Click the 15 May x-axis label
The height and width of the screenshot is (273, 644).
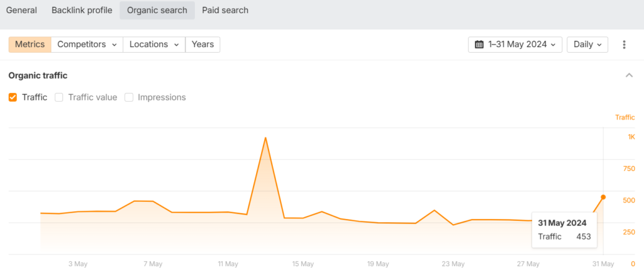[303, 264]
